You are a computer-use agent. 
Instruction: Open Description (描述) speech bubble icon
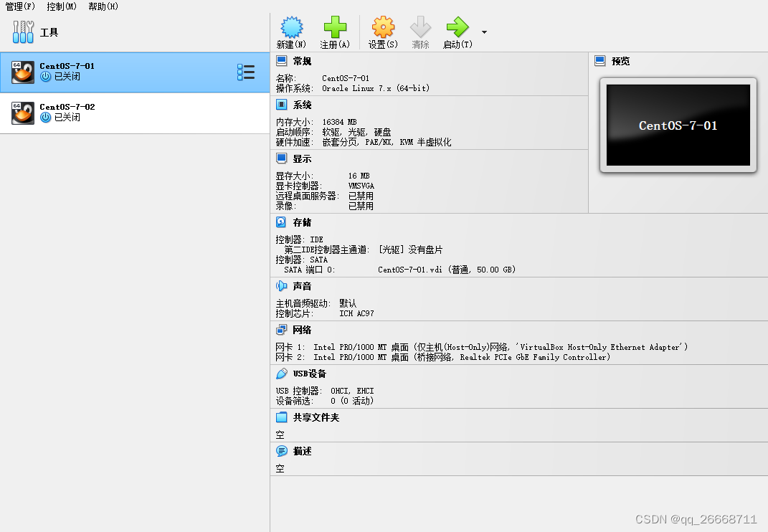[282, 451]
